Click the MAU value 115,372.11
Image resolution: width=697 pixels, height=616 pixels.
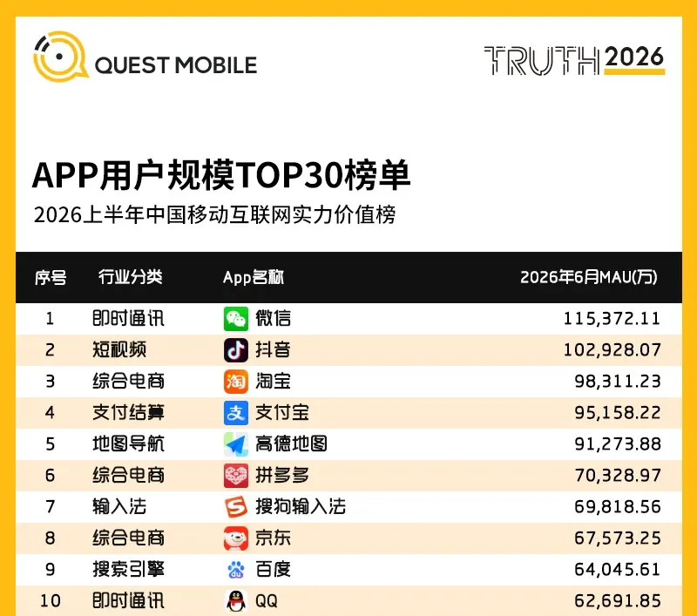pyautogui.click(x=612, y=319)
